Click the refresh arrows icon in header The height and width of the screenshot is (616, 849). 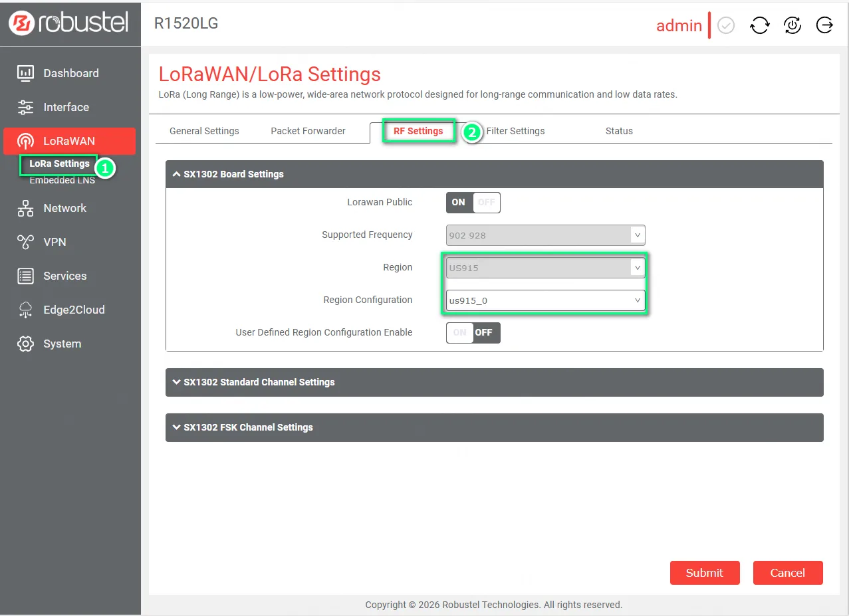coord(759,25)
